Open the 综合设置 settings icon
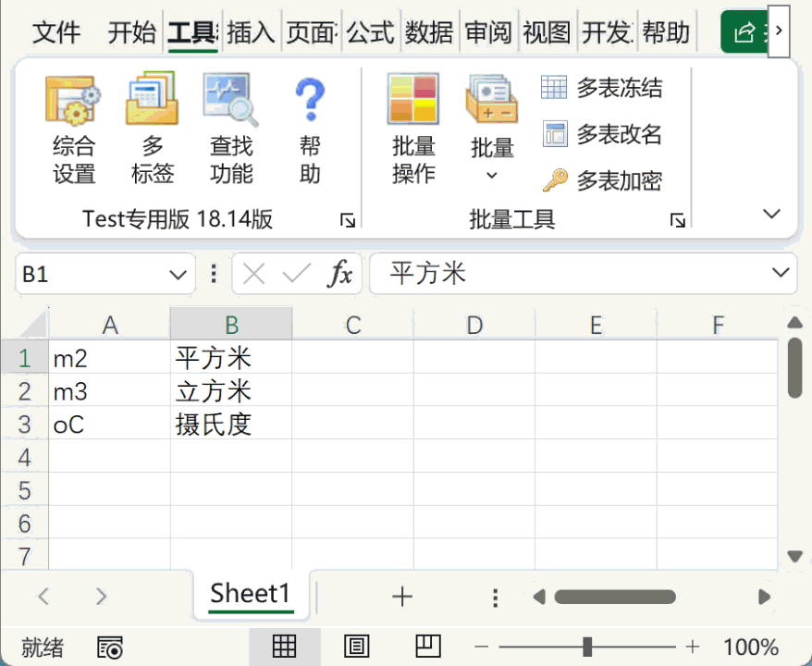The image size is (812, 666). click(x=74, y=102)
